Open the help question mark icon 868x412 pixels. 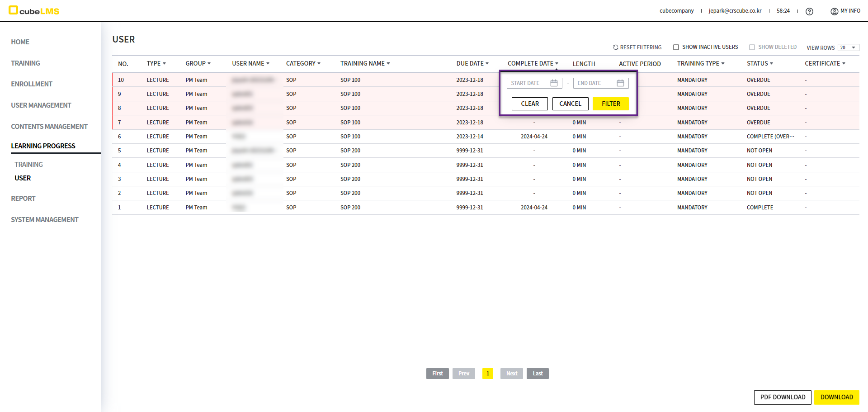pos(809,11)
